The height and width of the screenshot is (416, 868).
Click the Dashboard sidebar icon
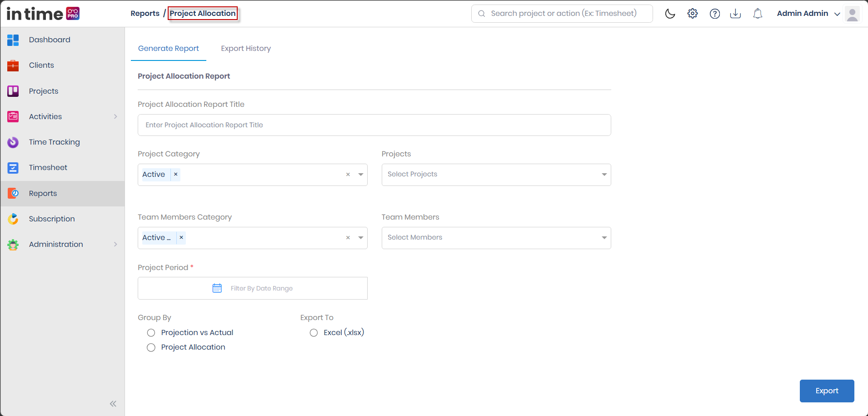[x=13, y=40]
